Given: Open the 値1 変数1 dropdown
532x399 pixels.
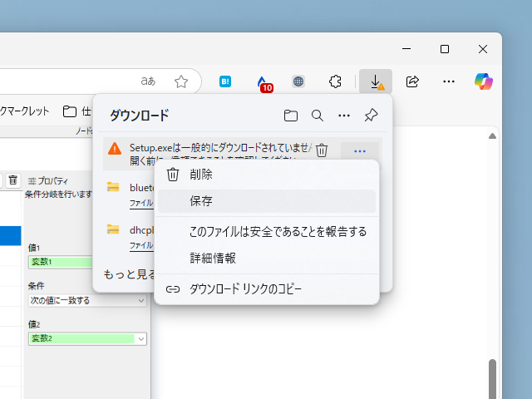Looking at the screenshot, I should (x=61, y=262).
